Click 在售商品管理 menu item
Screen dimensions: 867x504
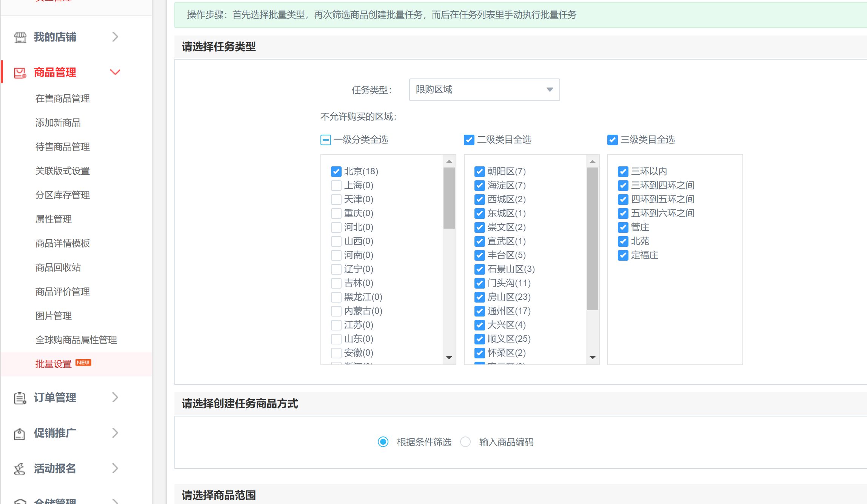pos(63,98)
